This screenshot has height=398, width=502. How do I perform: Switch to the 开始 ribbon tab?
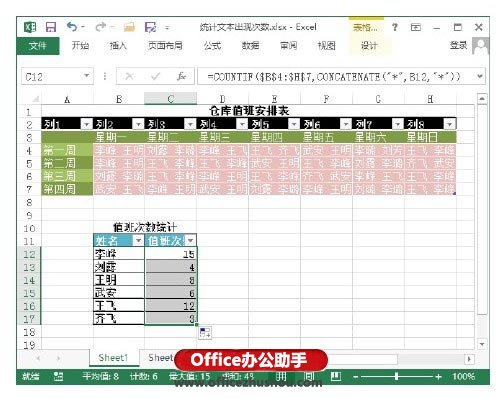click(x=80, y=46)
